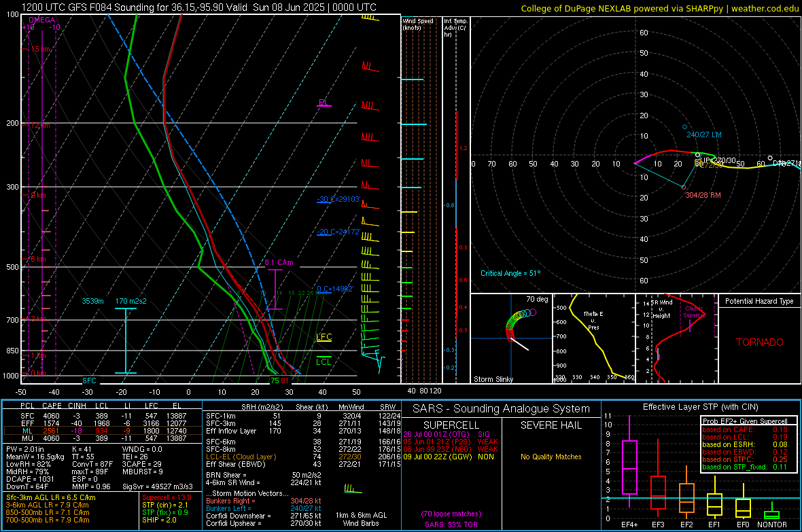Select the SFC parcel row
Image resolution: width=802 pixels, height=532 pixels.
[103, 416]
